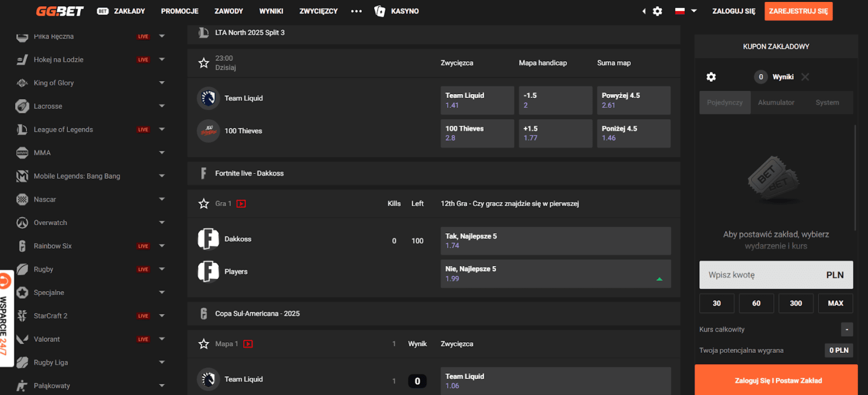Screen dimensions: 868x395
Task: Click the casino cards icon
Action: tap(380, 11)
